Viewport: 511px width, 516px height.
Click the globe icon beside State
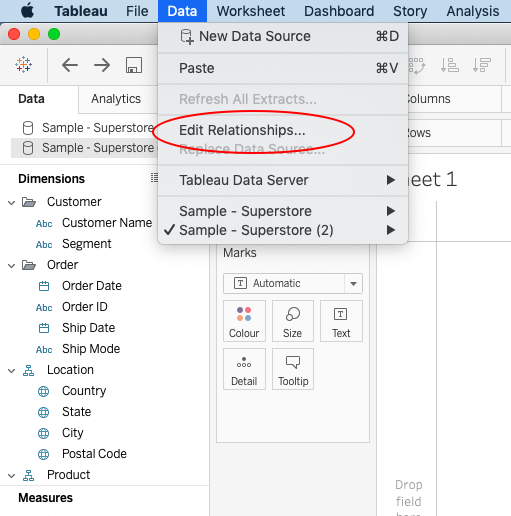43,412
